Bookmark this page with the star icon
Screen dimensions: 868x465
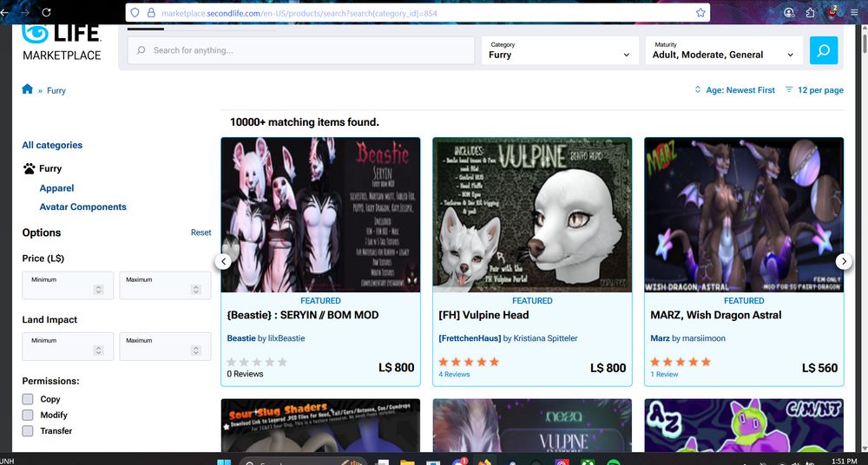pyautogui.click(x=700, y=12)
